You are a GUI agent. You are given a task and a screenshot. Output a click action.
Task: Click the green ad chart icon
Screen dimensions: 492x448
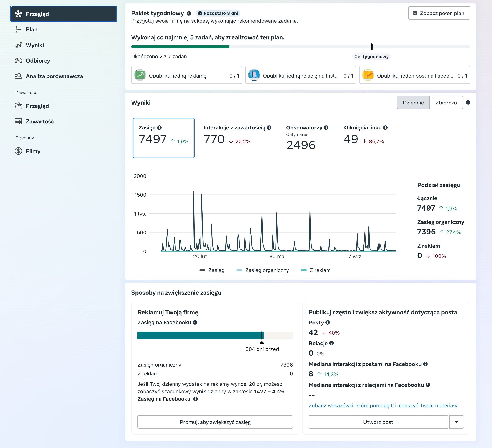click(x=140, y=75)
